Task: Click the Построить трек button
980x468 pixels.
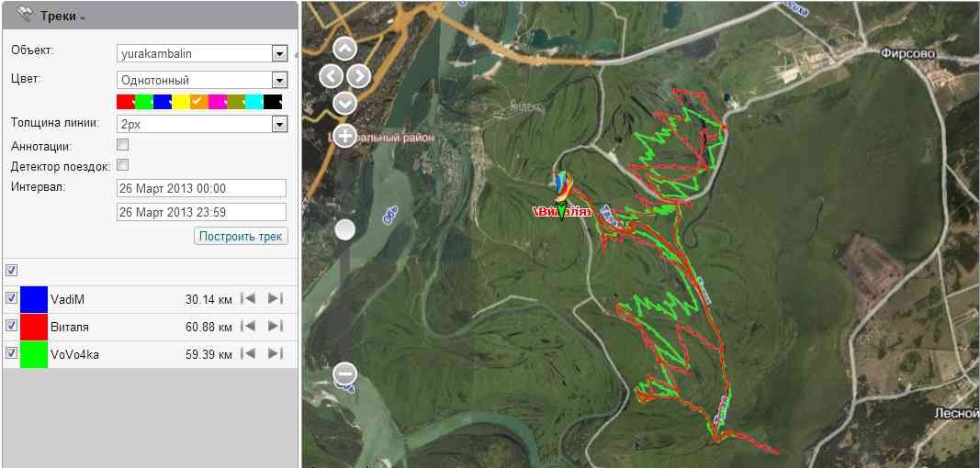Action: (x=241, y=237)
